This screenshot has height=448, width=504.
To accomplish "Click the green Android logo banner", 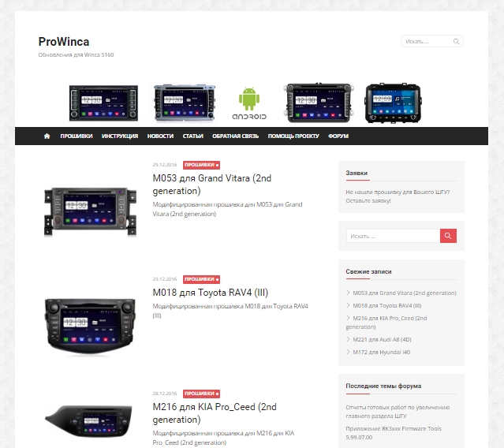I will click(249, 103).
